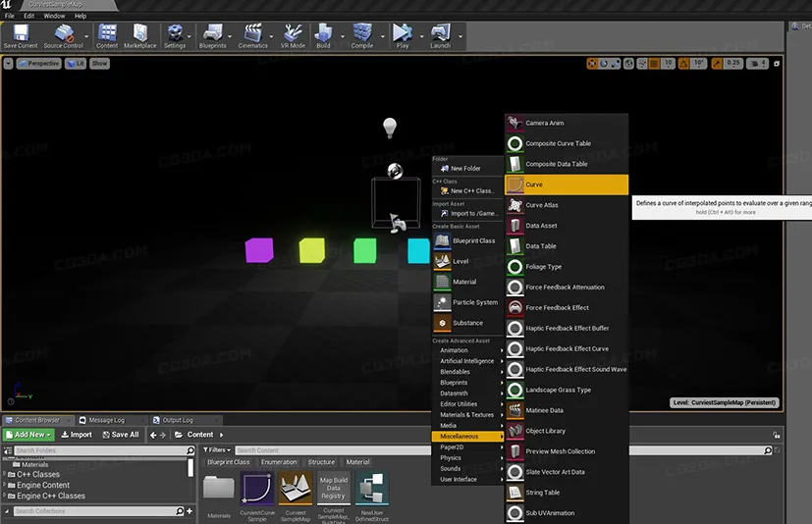This screenshot has width=812, height=524.
Task: Choose Composite Curve Table asset type
Action: click(x=567, y=143)
